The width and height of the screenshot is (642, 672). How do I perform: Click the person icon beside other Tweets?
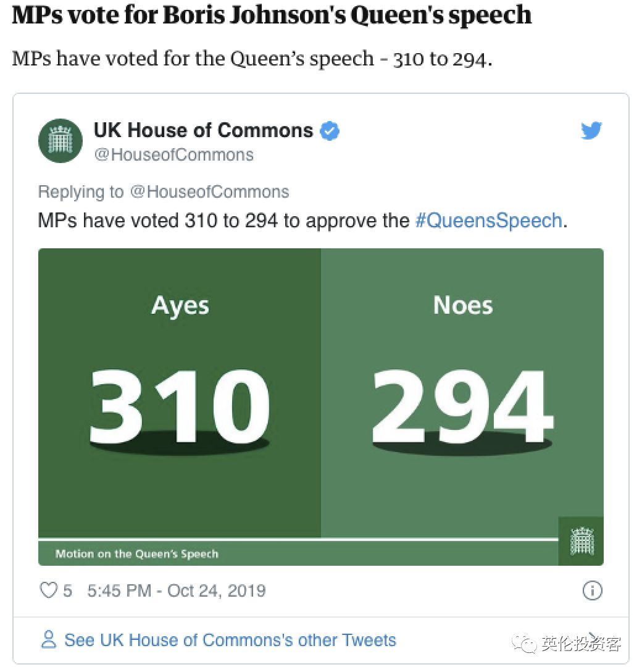click(48, 639)
